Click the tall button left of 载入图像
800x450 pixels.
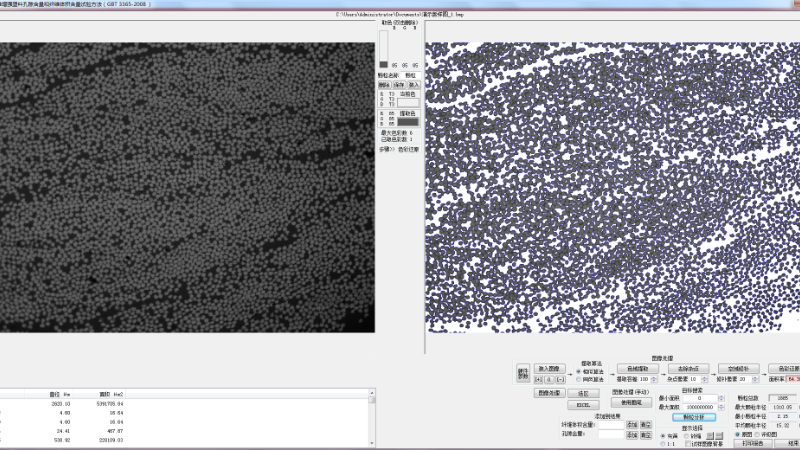tap(522, 373)
